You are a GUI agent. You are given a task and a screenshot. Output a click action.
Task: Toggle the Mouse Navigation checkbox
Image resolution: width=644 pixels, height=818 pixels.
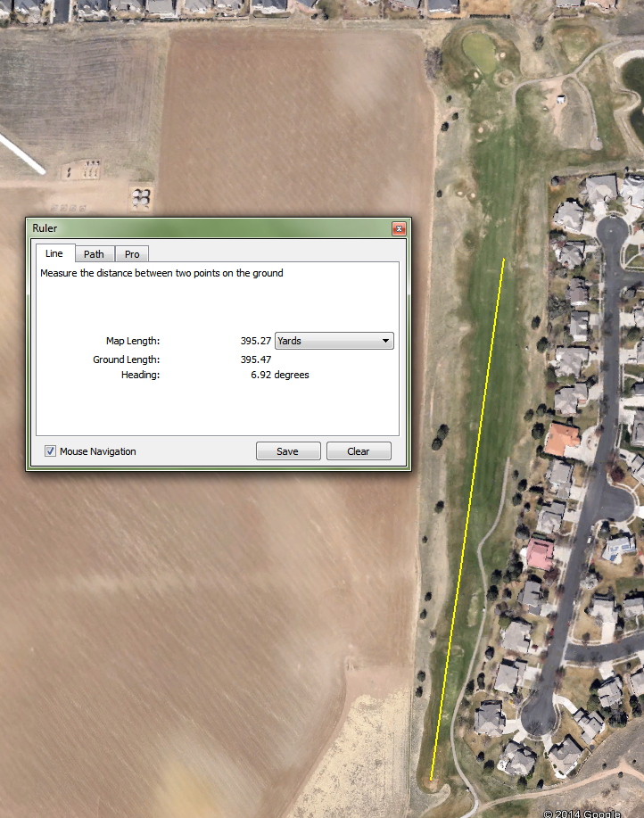pos(51,451)
